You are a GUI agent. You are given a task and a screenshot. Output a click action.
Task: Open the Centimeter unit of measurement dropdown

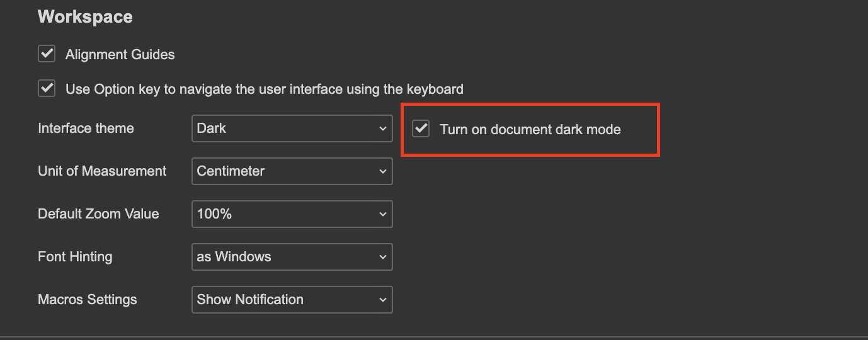pyautogui.click(x=292, y=171)
